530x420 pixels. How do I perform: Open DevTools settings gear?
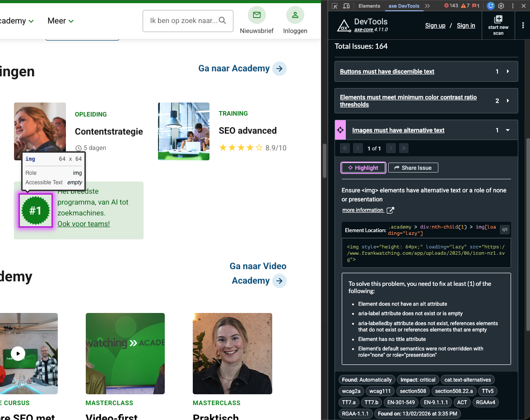(x=501, y=6)
